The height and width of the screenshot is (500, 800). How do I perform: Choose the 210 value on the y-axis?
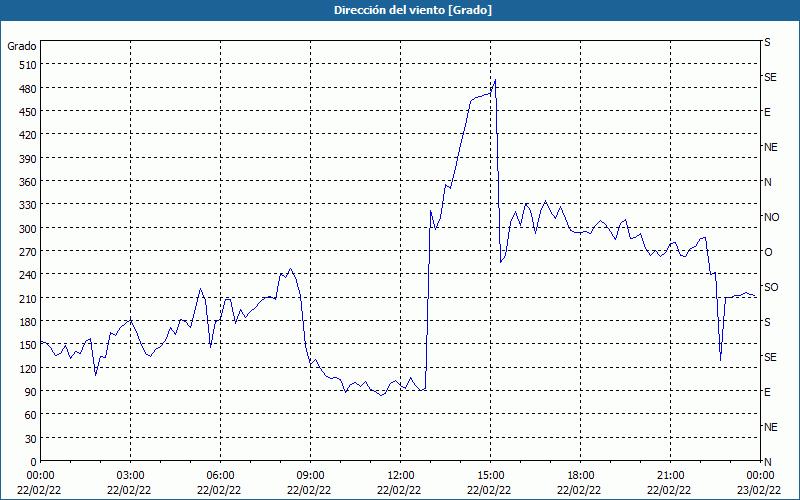[x=28, y=298]
